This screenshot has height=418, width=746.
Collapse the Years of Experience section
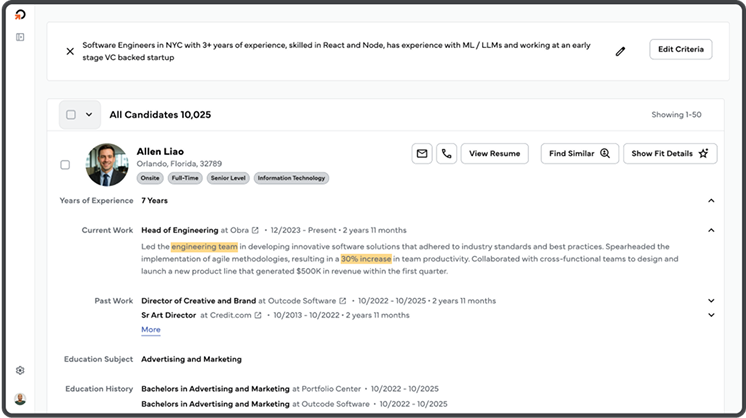(x=711, y=200)
